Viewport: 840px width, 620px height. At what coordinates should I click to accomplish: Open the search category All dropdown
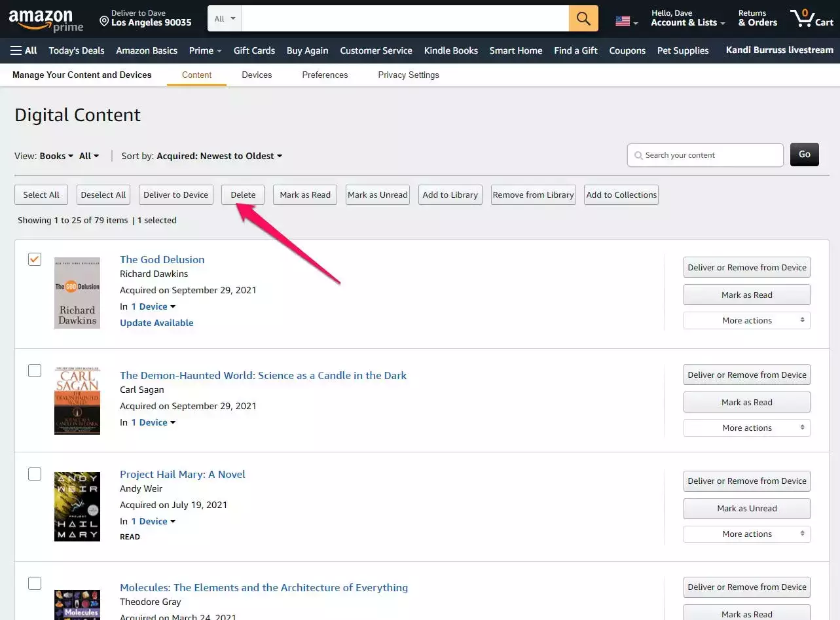click(225, 18)
